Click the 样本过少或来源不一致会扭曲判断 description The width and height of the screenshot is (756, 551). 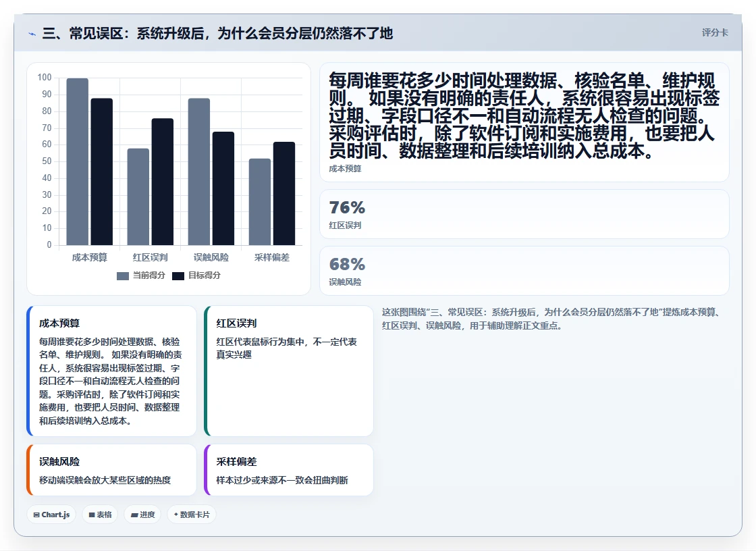(282, 481)
